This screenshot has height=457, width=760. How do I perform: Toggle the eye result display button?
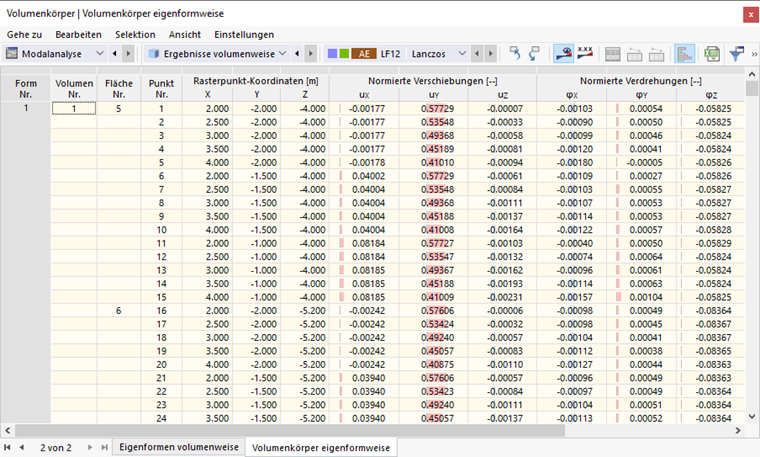pyautogui.click(x=563, y=54)
